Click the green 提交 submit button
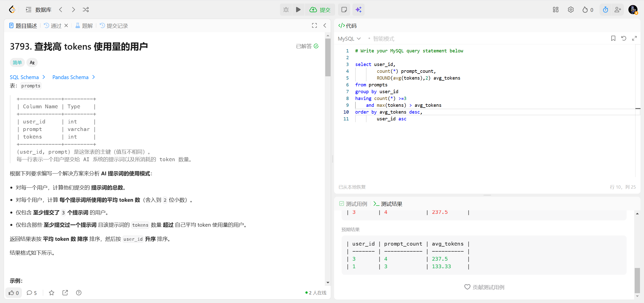The height and width of the screenshot is (303, 644). pyautogui.click(x=320, y=10)
